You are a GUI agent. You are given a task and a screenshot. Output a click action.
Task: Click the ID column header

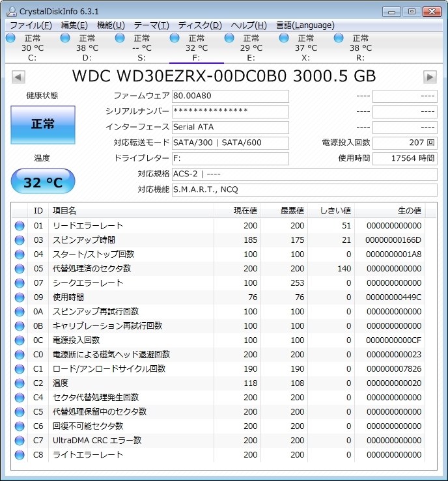38,211
